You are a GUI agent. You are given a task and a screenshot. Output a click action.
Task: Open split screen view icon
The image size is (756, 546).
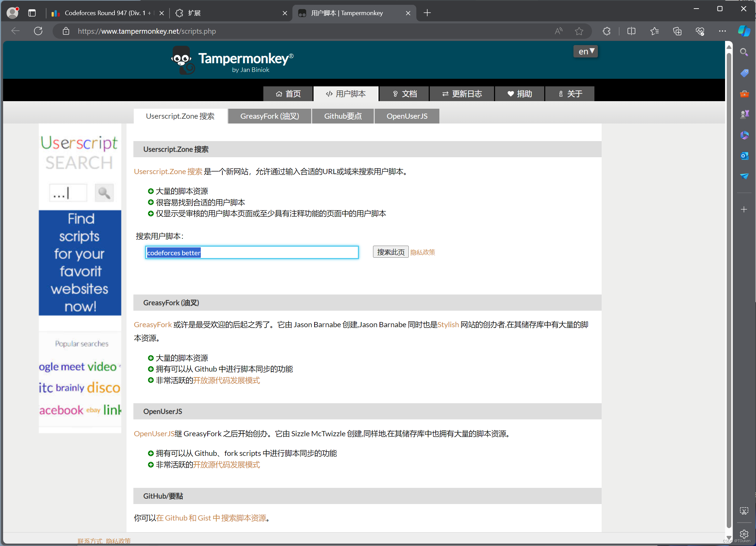point(631,31)
